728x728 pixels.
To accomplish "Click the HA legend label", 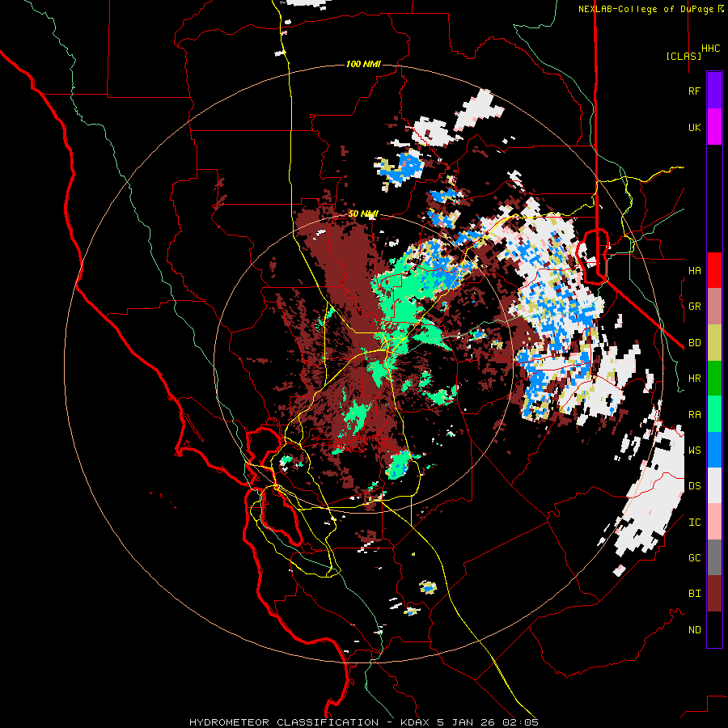I will point(694,271).
